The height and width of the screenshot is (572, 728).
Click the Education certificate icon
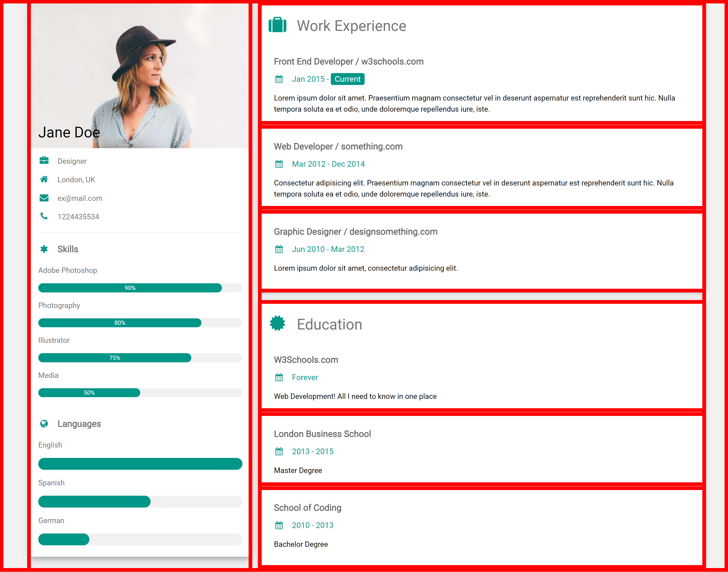pos(277,324)
